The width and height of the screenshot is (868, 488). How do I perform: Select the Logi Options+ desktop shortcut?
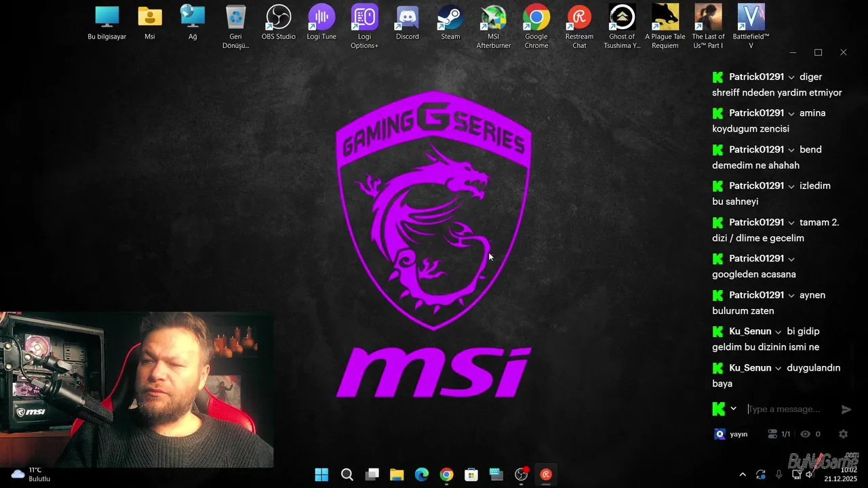point(364,27)
